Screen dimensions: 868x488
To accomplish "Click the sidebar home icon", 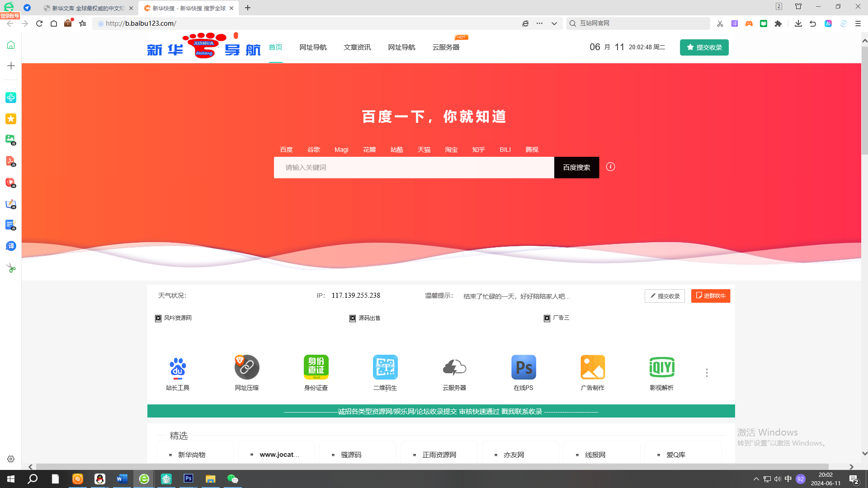I will tap(11, 45).
